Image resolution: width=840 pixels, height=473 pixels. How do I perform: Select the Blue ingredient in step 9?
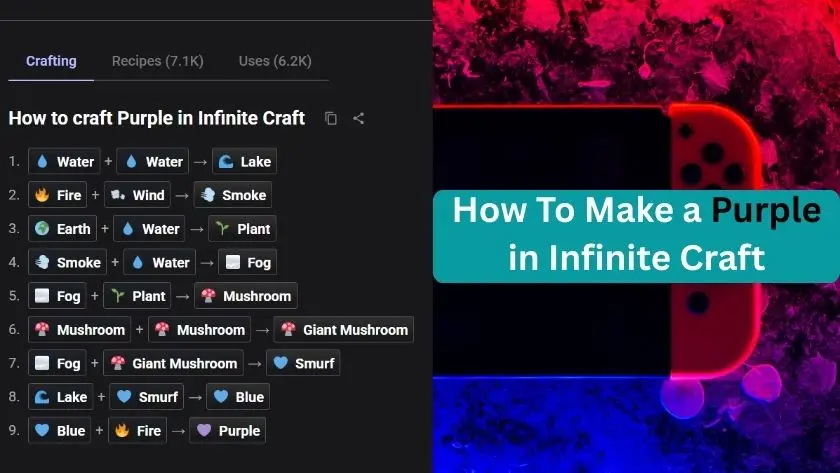click(59, 431)
